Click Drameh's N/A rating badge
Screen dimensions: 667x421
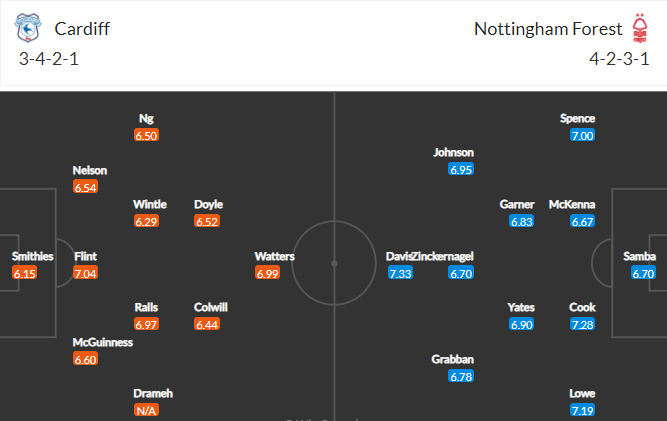(146, 410)
